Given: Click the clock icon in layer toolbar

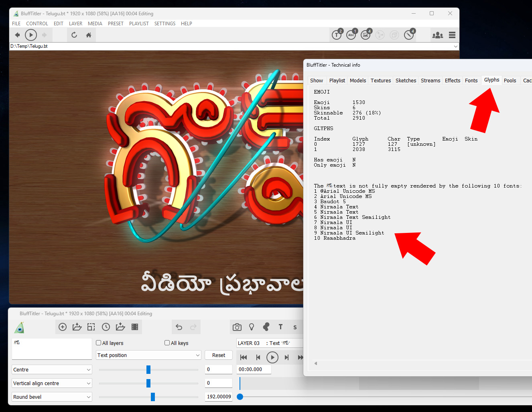Looking at the screenshot, I should pos(106,327).
